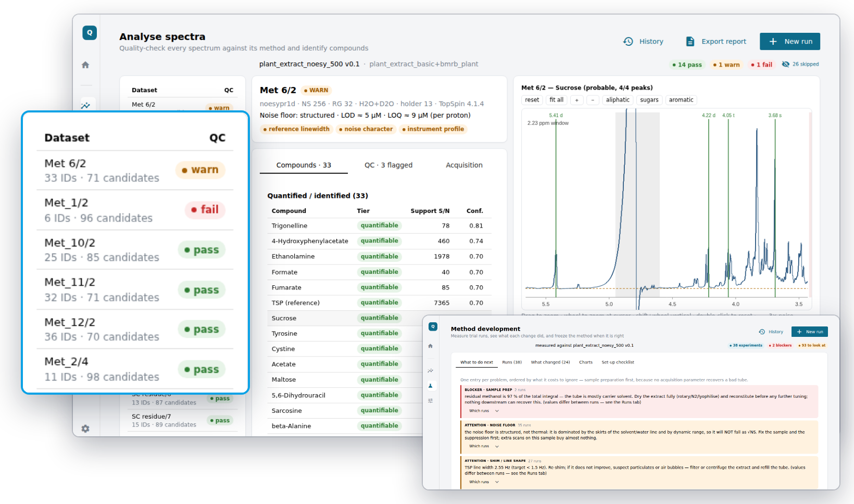The height and width of the screenshot is (504, 854).
Task: Select the flask icon in Method development sidebar
Action: 430,386
